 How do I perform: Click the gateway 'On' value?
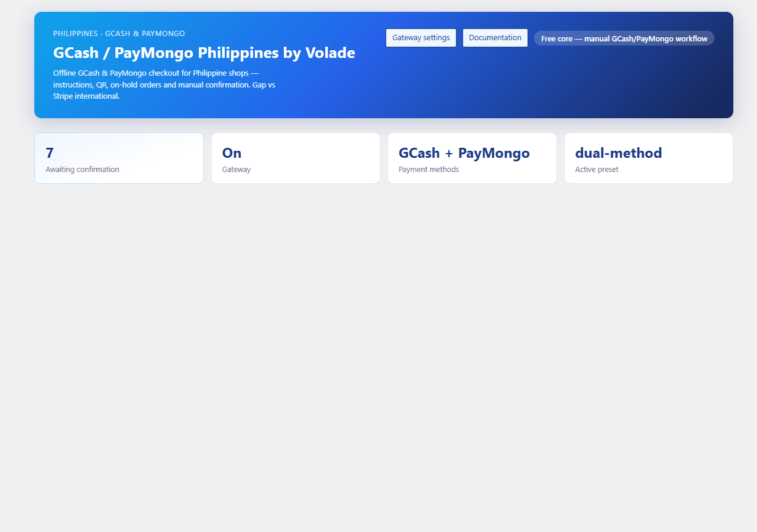tap(232, 153)
